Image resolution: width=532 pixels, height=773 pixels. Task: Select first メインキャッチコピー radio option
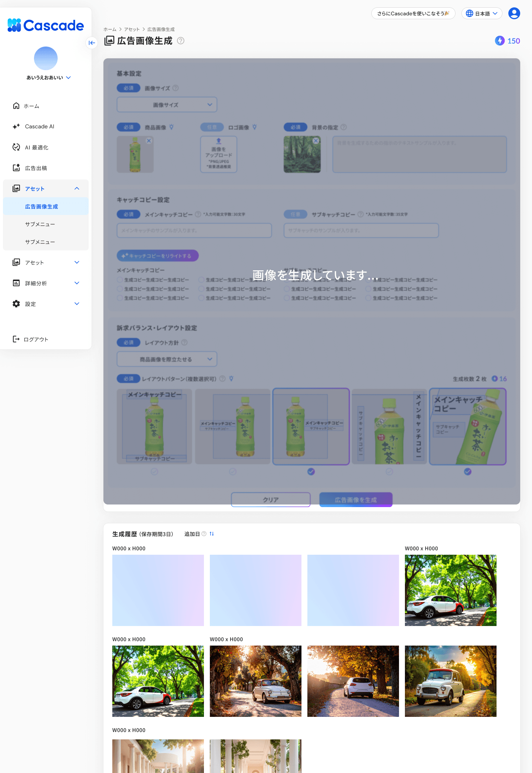(120, 280)
